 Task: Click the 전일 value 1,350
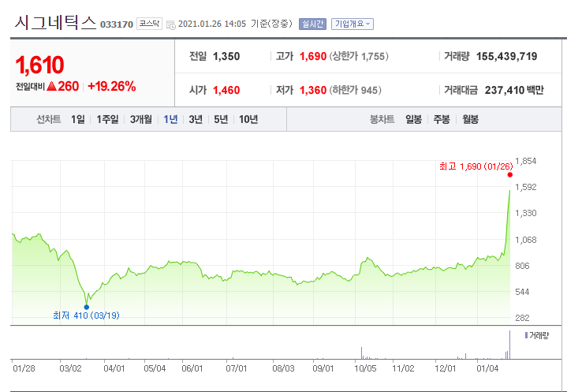point(226,57)
